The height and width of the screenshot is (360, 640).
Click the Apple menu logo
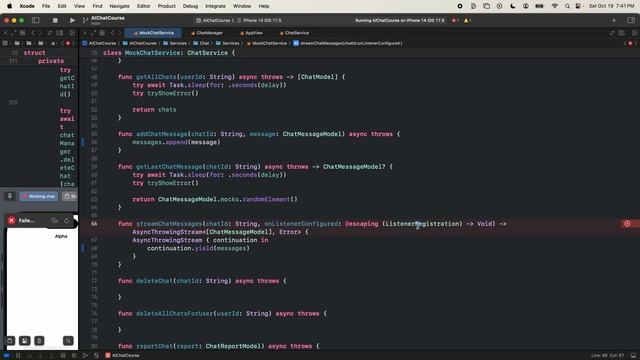[9, 6]
